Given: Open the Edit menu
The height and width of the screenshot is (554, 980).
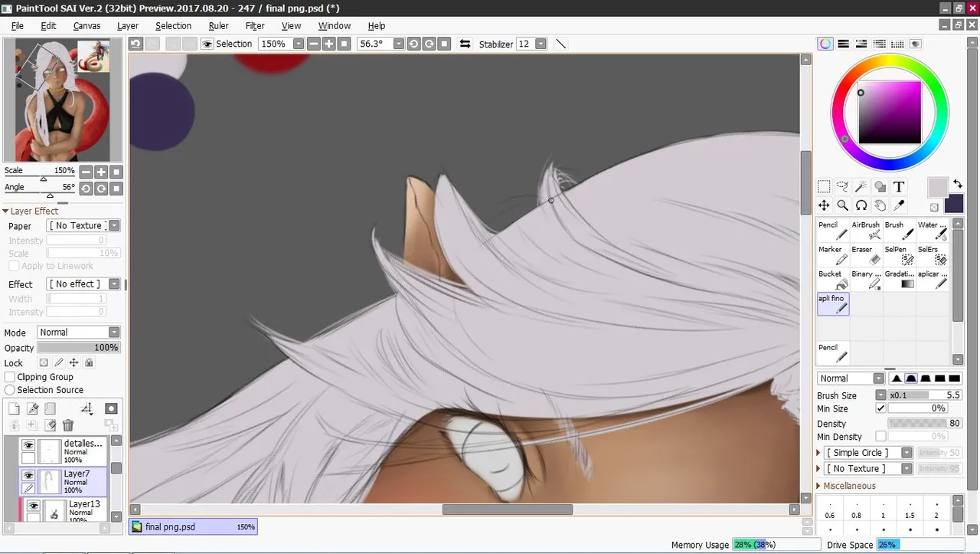Looking at the screenshot, I should tap(48, 25).
